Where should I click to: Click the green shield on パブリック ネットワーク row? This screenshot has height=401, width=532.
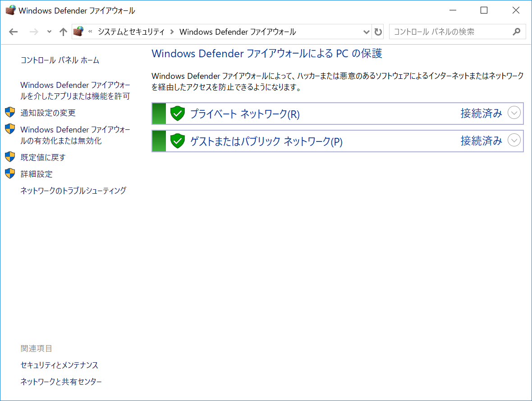(x=178, y=141)
